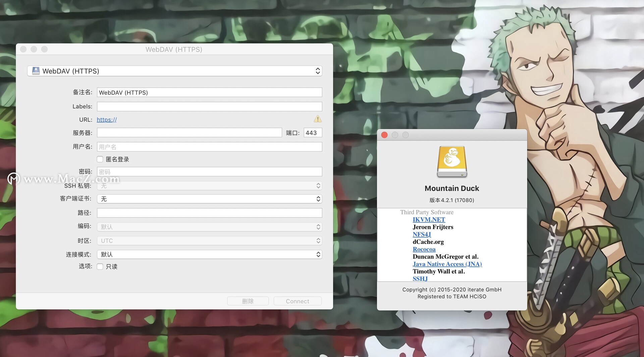Screen dimensions: 644x357
Task: Click the 路径 path field
Action: tap(210, 213)
